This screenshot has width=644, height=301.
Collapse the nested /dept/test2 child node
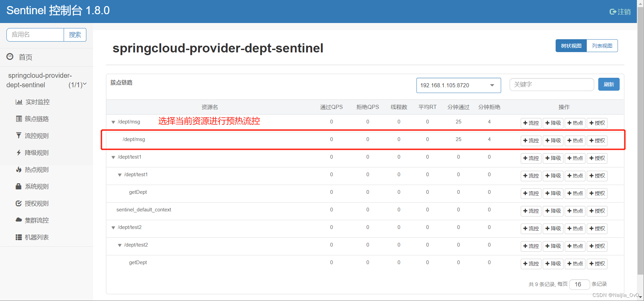(x=120, y=245)
